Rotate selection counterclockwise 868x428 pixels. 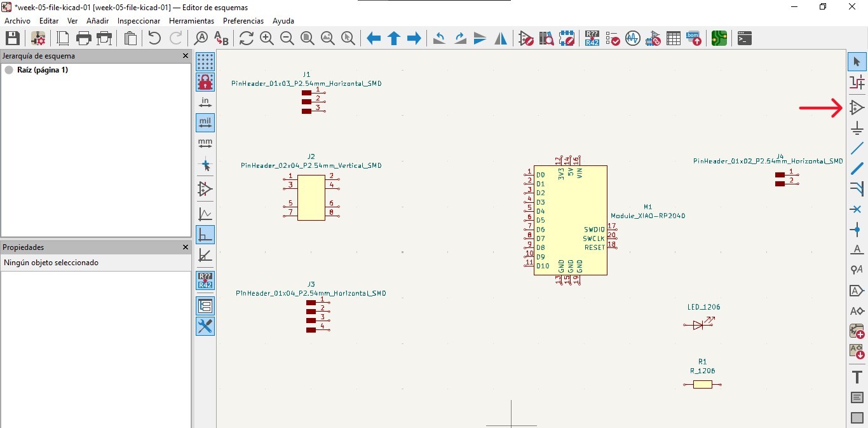pyautogui.click(x=440, y=38)
